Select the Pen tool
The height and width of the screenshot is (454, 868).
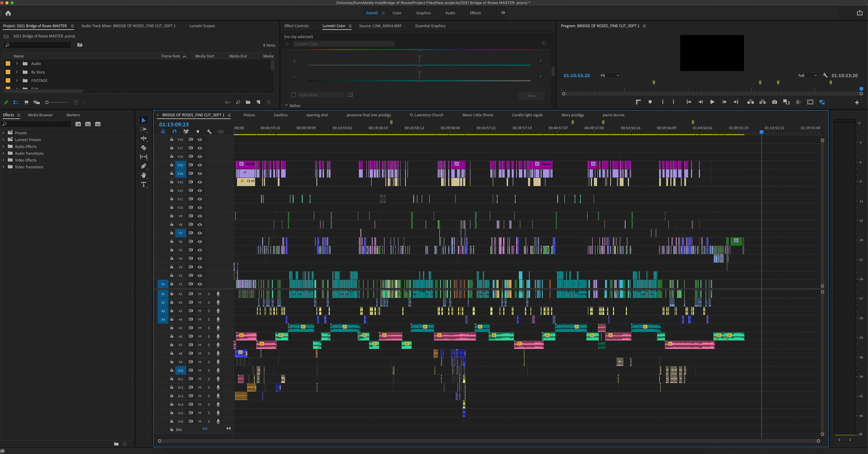pyautogui.click(x=144, y=166)
